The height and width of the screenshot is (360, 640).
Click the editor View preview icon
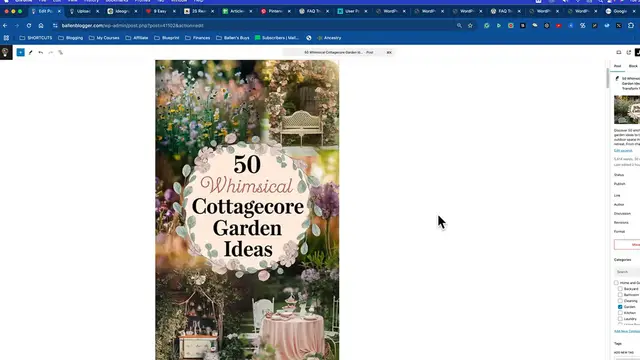point(619,52)
